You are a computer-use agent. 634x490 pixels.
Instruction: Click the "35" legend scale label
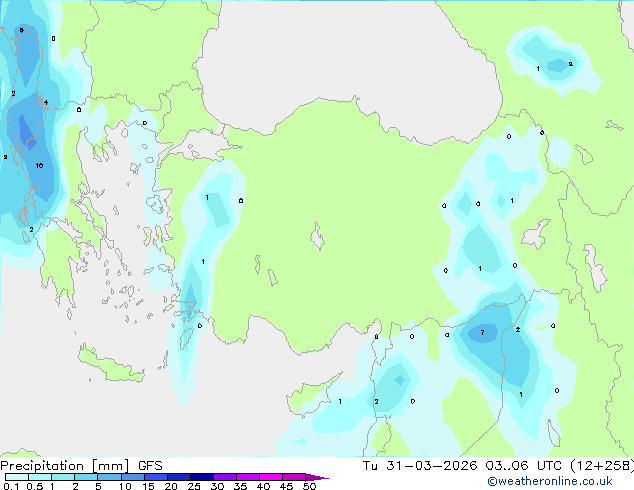240,486
